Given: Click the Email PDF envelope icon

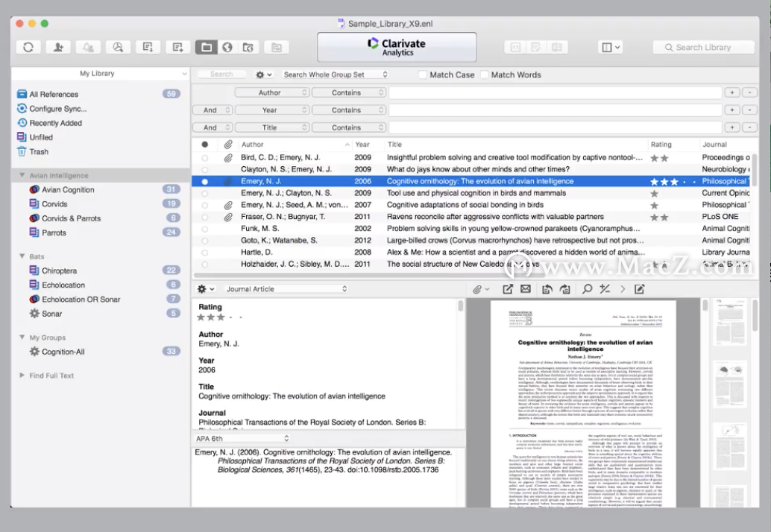Looking at the screenshot, I should coord(526,289).
